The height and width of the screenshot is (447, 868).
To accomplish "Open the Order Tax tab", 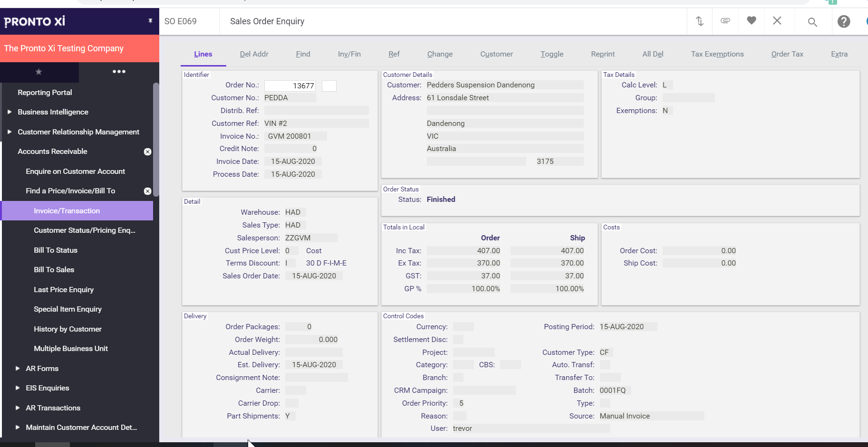I will [787, 54].
